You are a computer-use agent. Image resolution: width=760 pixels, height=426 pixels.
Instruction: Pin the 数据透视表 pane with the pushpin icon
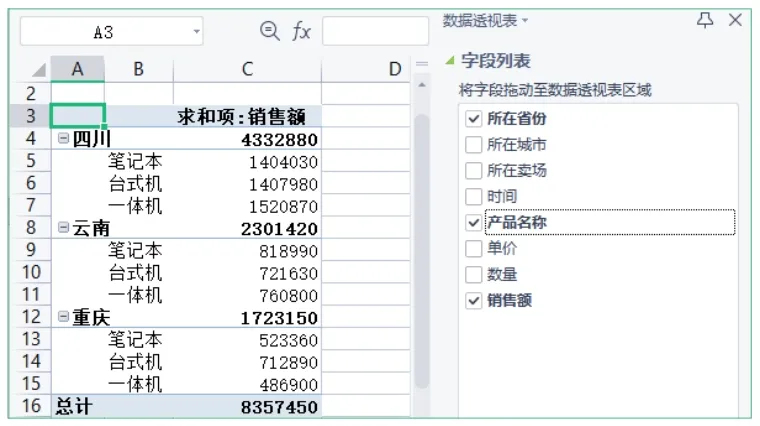click(x=705, y=20)
